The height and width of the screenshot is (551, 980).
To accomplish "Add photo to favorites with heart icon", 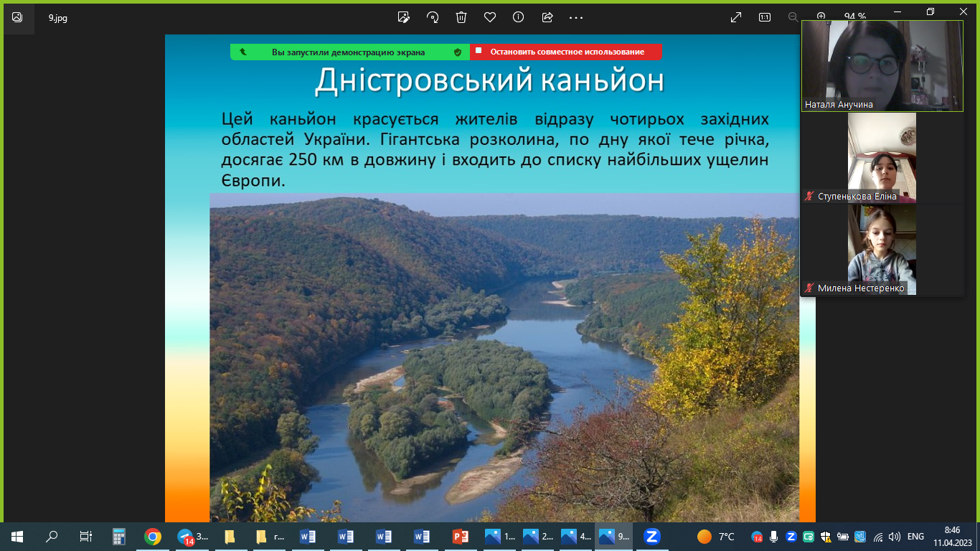I will point(490,17).
